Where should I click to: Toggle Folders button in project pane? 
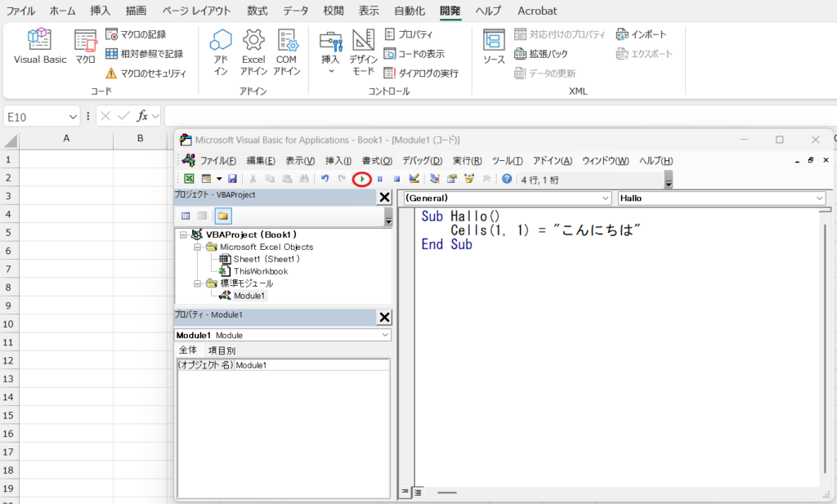tap(222, 216)
